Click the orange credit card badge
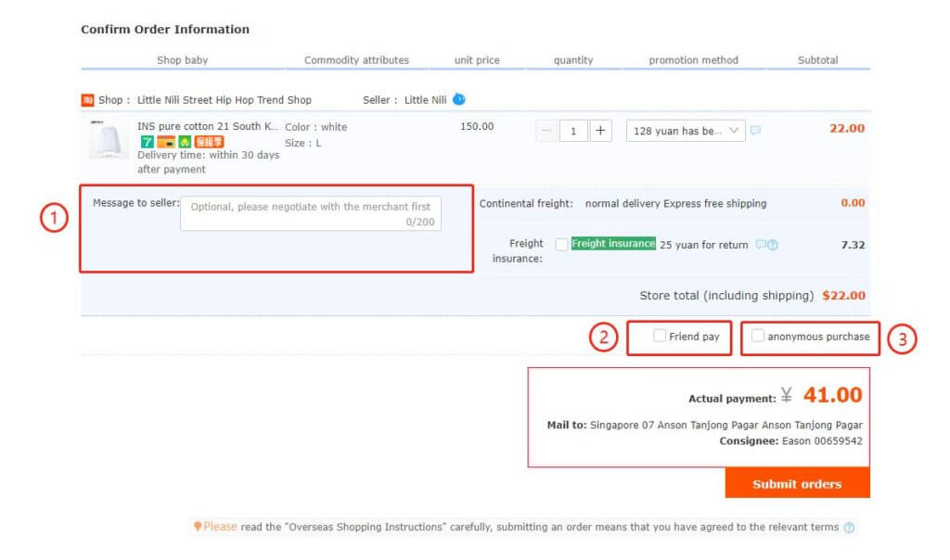 pyautogui.click(x=166, y=142)
